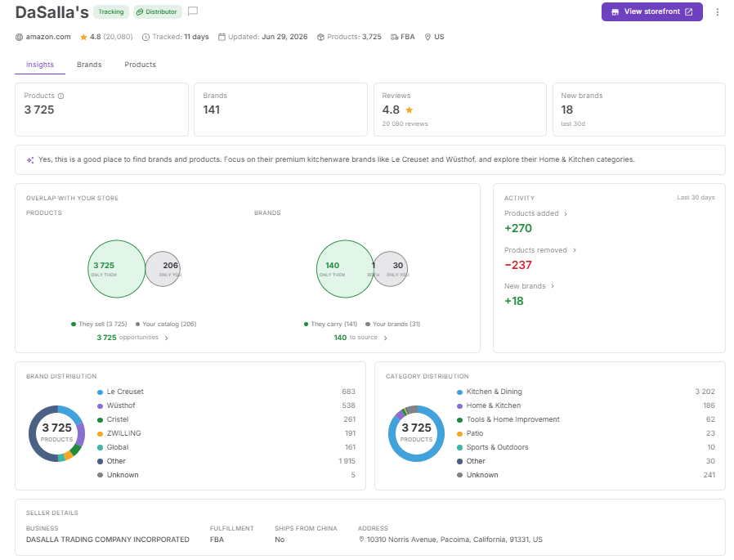The width and height of the screenshot is (734, 560).
Task: Open the 140 to source arrow
Action: pos(385,338)
